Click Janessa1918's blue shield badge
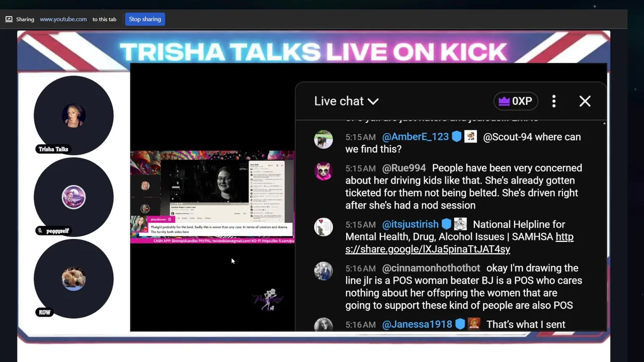 click(x=460, y=324)
